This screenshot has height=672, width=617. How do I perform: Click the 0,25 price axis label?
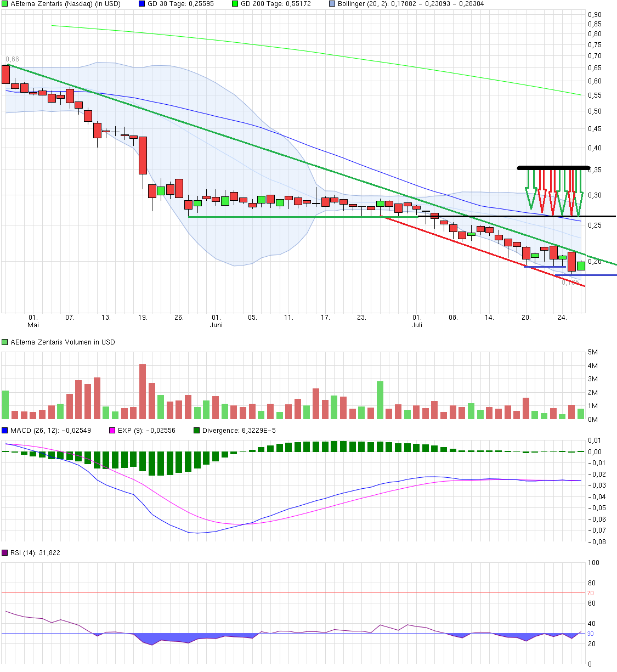(x=595, y=225)
